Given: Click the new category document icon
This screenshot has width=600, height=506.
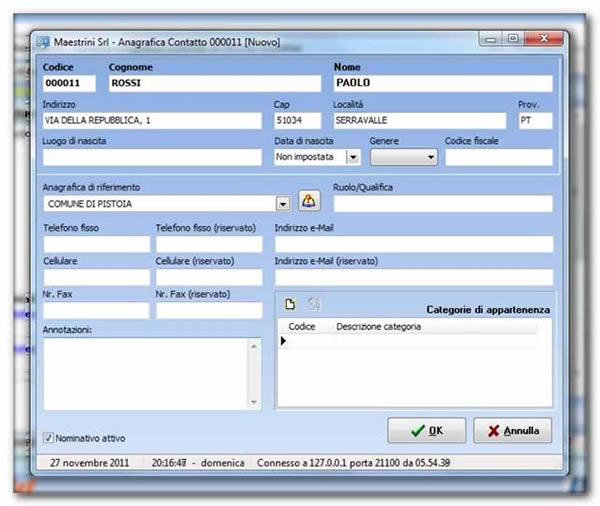Looking at the screenshot, I should [x=291, y=304].
